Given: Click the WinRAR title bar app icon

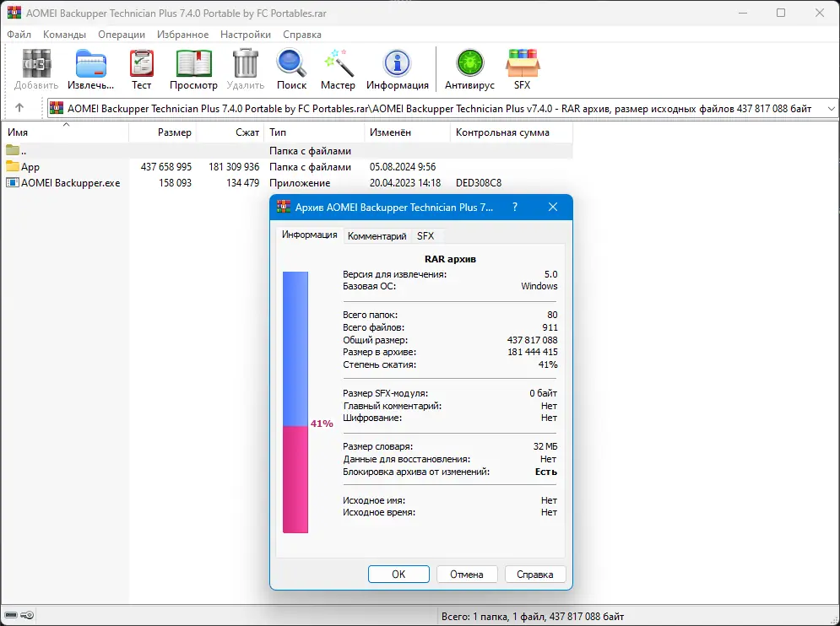Looking at the screenshot, I should (14, 13).
